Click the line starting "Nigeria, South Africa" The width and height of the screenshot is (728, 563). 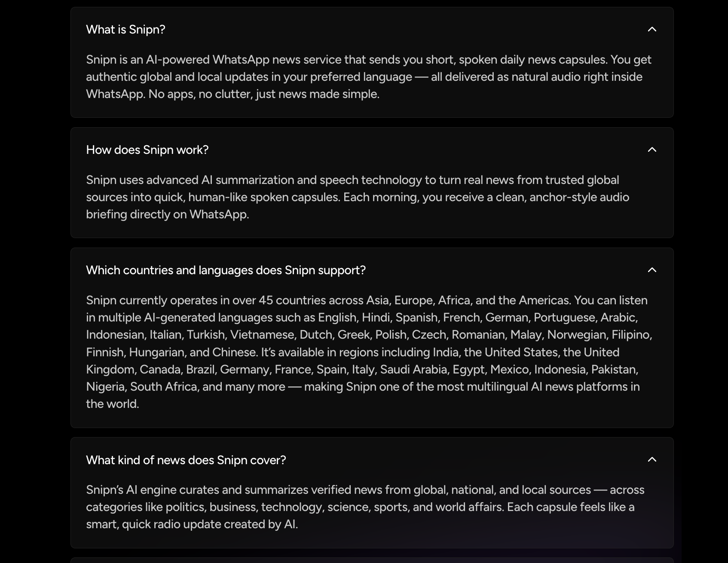(x=363, y=387)
